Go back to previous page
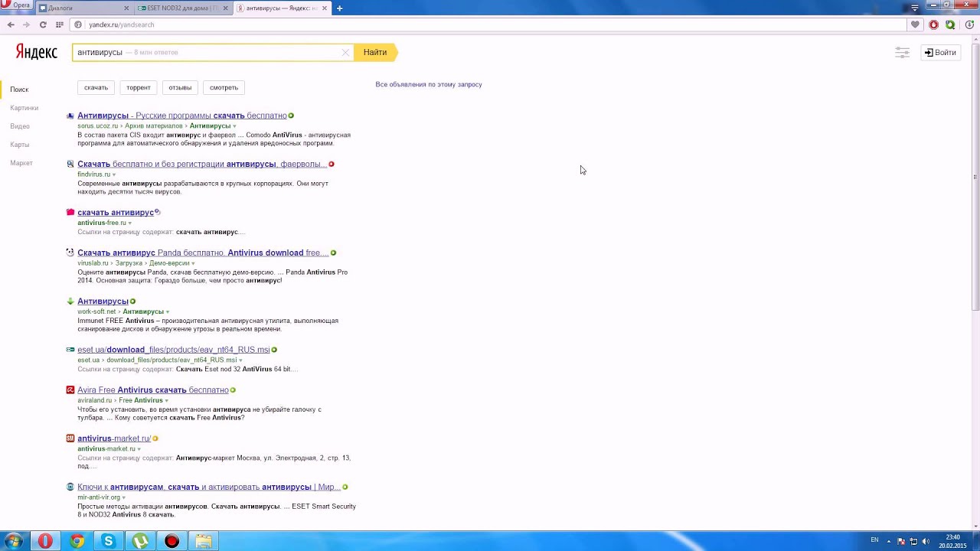Screen dimensions: 980x551 click(11, 24)
